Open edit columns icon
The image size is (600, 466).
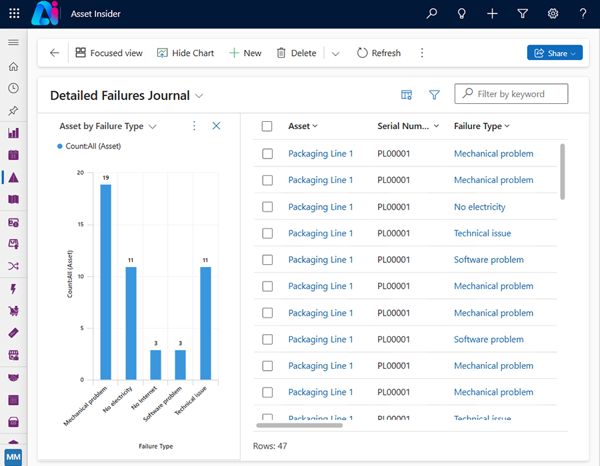point(406,95)
